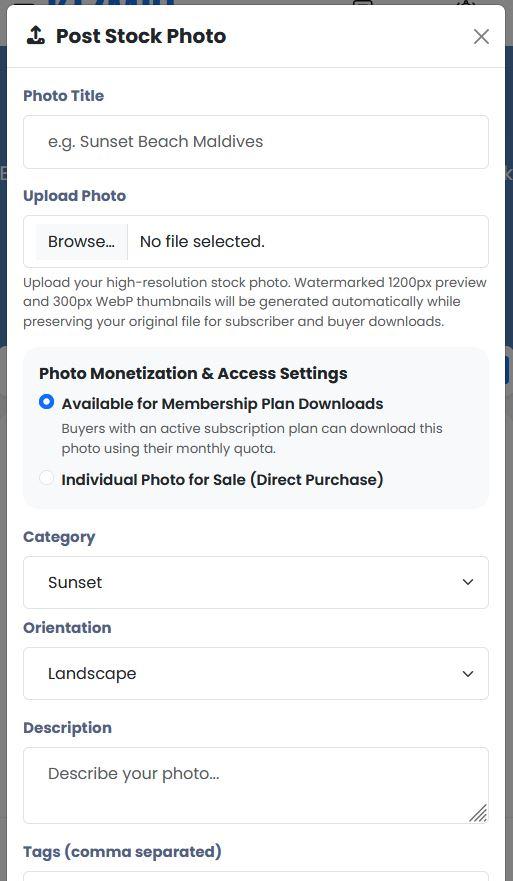Screen dimensions: 513x881
Task: Click the Orientation field label
Action: pyautogui.click(x=67, y=628)
